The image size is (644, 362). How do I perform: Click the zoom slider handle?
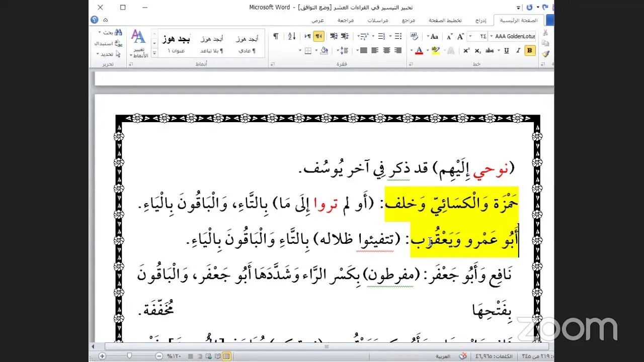tap(129, 355)
